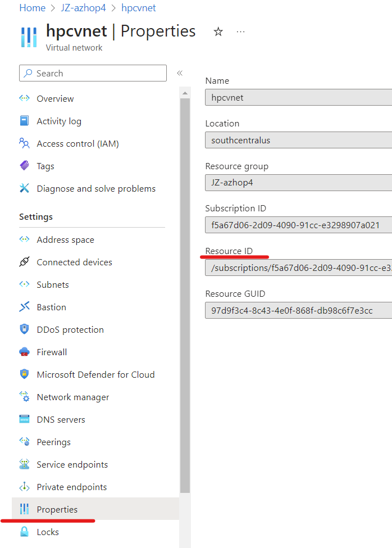Image resolution: width=392 pixels, height=548 pixels.
Task: Click the DNS servers icon
Action: coord(24,419)
